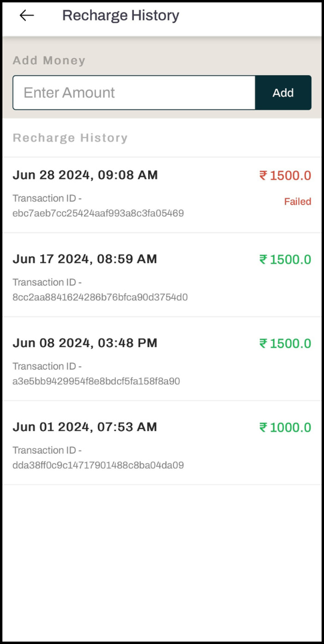The image size is (324, 644).
Task: Select transaction ID ebc7aeb7cc25424aaf993a8c3fa05469
Action: [x=98, y=213]
